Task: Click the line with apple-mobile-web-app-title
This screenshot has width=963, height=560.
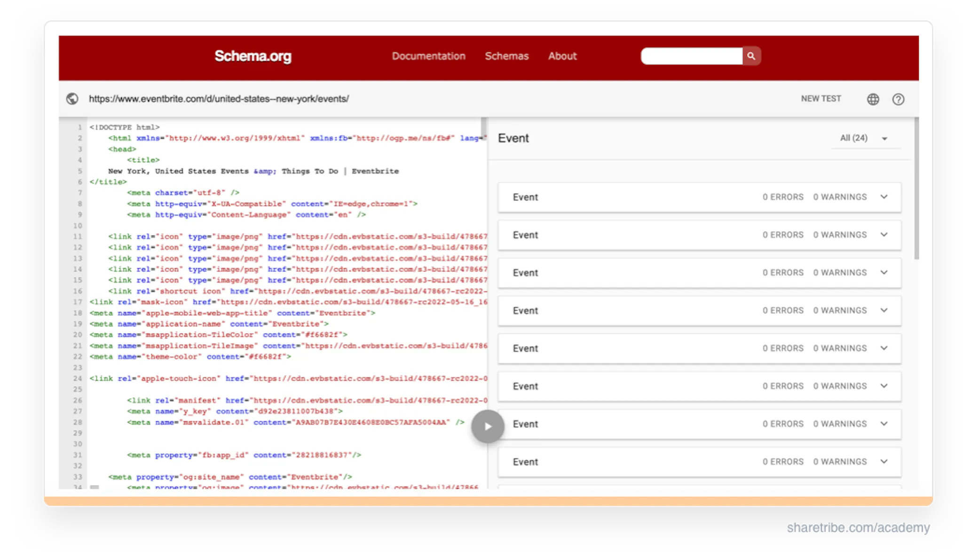Action: (x=232, y=313)
